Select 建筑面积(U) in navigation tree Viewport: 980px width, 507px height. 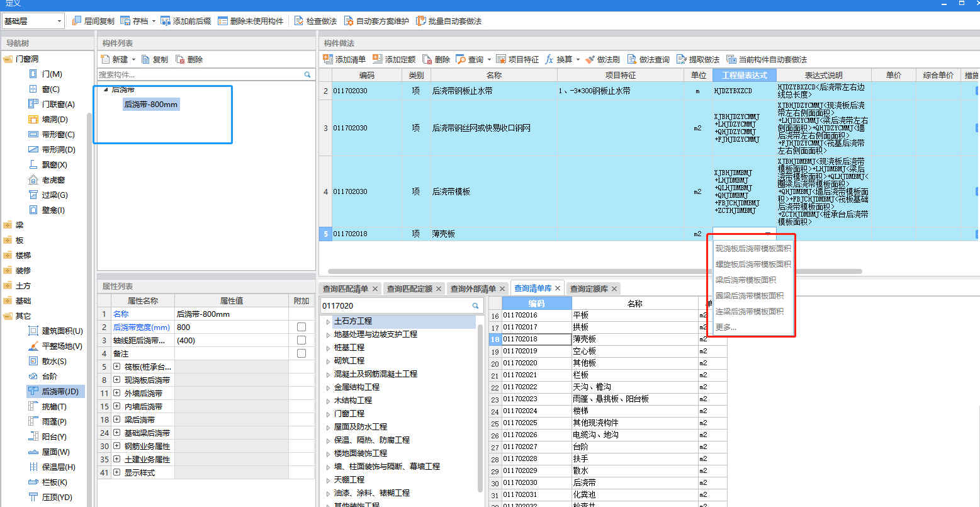[56, 331]
